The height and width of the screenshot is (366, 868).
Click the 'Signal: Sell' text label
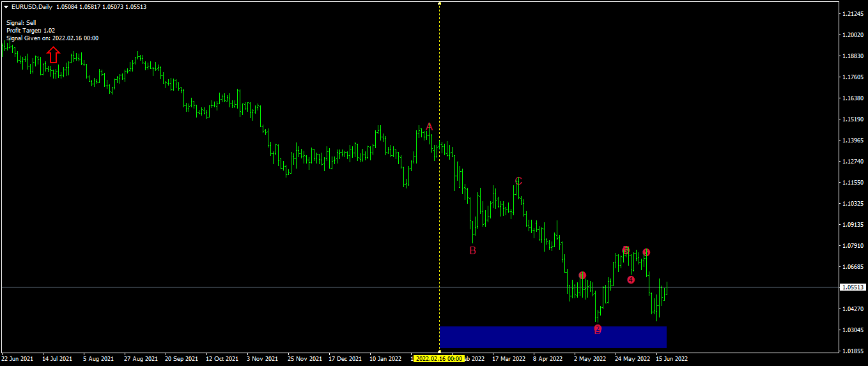(x=21, y=22)
